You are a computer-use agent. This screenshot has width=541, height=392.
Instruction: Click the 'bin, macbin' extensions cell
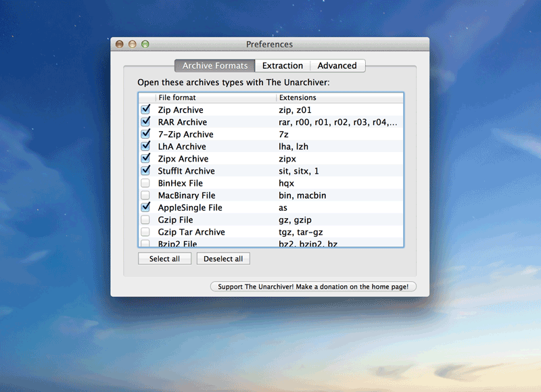[302, 195]
